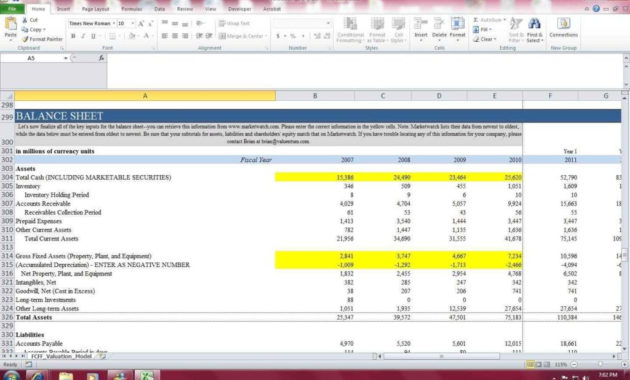Screen dimensions: 630x380
Task: Apply Percent Style format
Action: point(293,36)
